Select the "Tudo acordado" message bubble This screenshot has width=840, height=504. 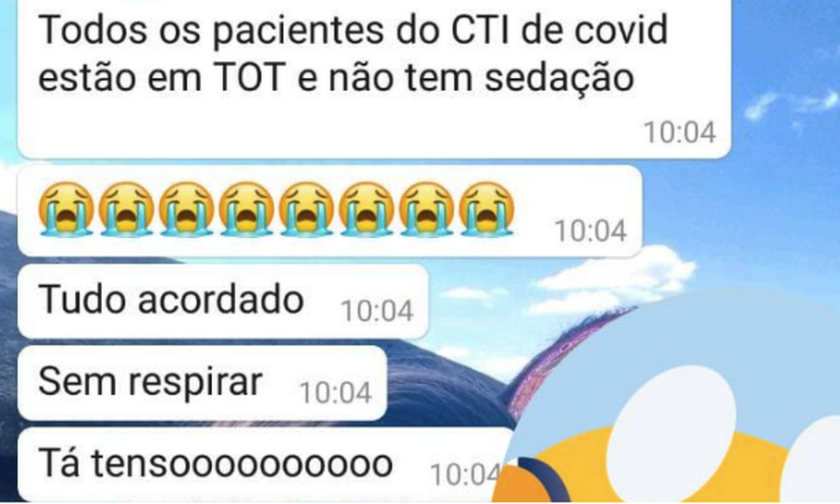(223, 301)
